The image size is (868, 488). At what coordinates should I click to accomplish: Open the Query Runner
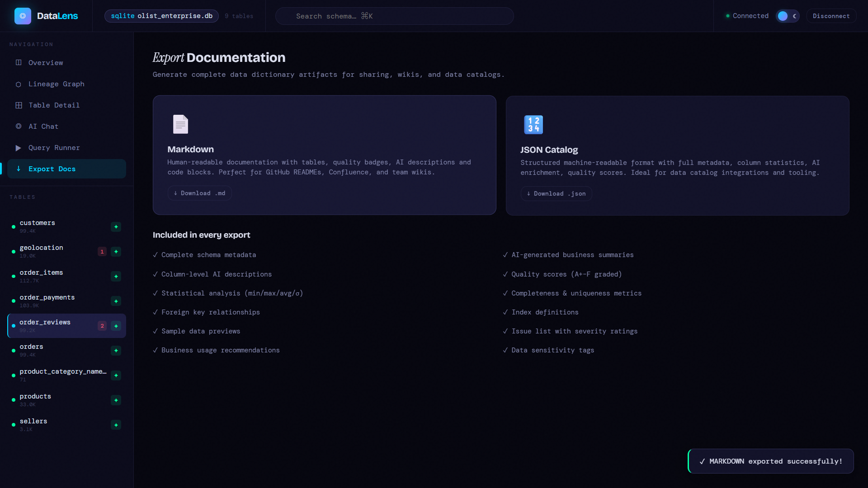pyautogui.click(x=66, y=148)
